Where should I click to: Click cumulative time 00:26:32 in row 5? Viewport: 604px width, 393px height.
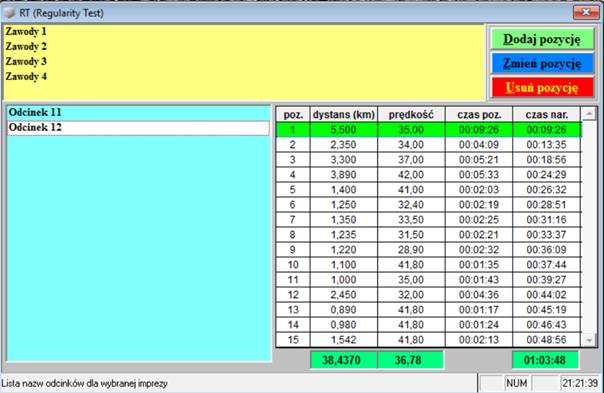point(547,190)
